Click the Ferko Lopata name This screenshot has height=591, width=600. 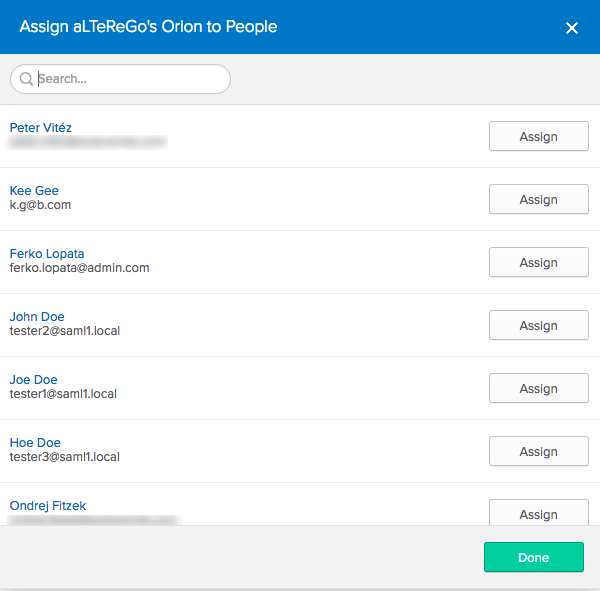[47, 254]
